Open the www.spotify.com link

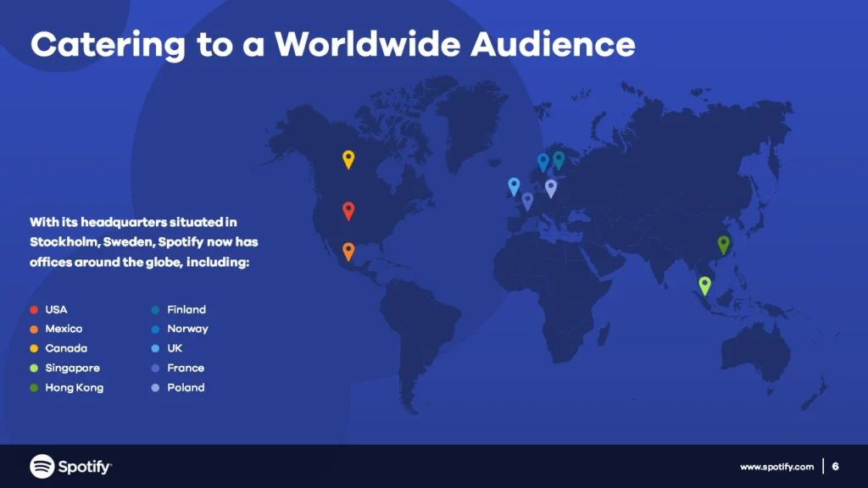click(776, 467)
